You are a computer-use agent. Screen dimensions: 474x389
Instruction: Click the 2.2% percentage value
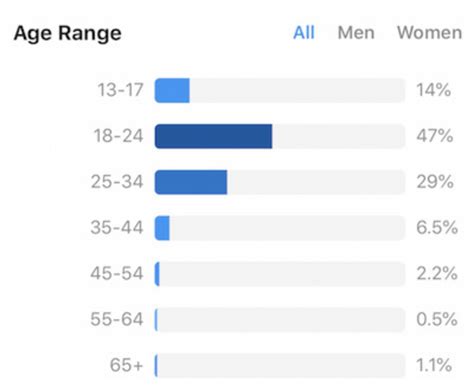pyautogui.click(x=437, y=274)
